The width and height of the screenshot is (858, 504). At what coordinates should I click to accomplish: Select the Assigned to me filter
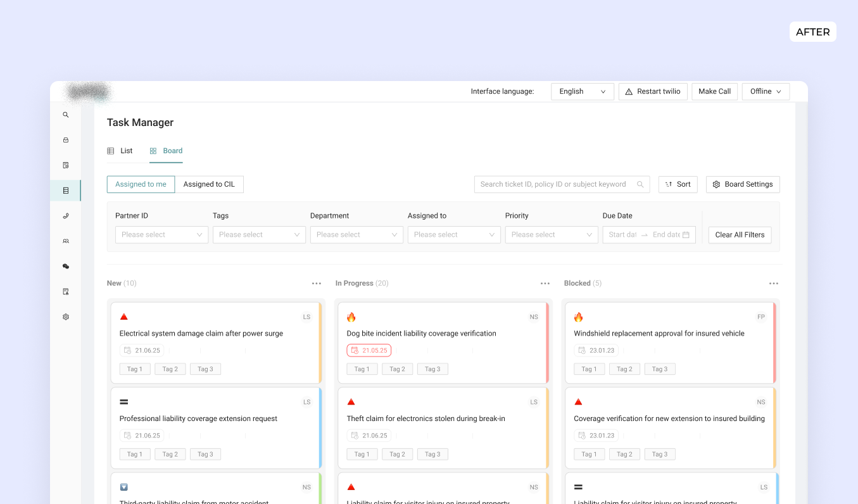click(141, 184)
